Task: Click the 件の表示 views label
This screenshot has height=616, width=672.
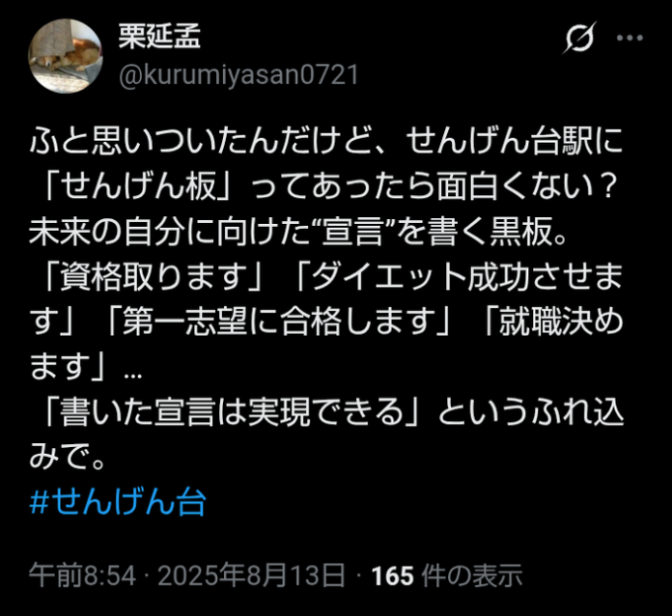Action: (x=472, y=575)
